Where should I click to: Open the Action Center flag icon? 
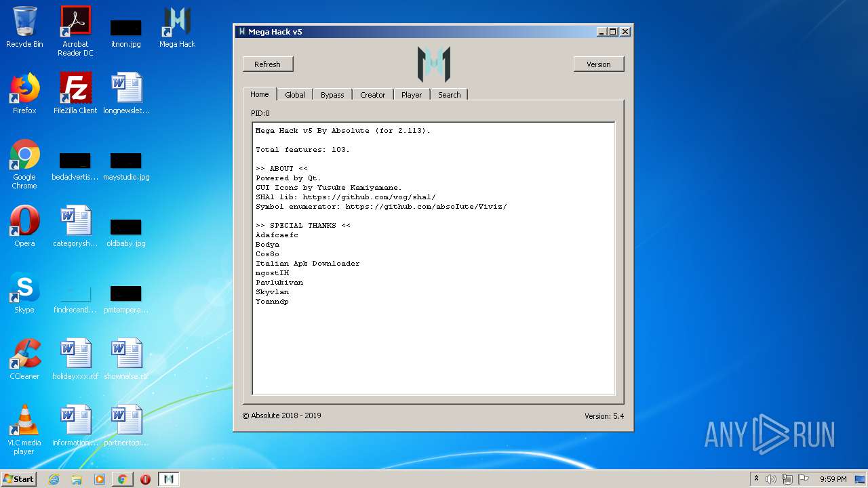pos(804,479)
